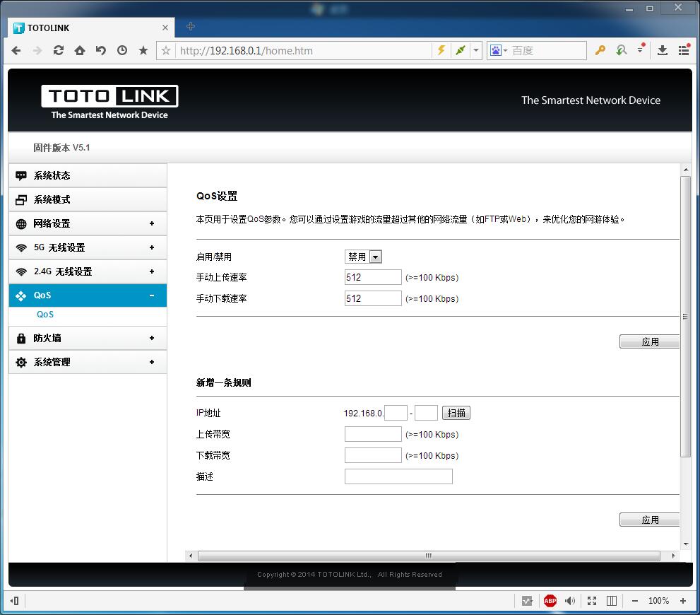Close the TOTOLINK tab

165,28
